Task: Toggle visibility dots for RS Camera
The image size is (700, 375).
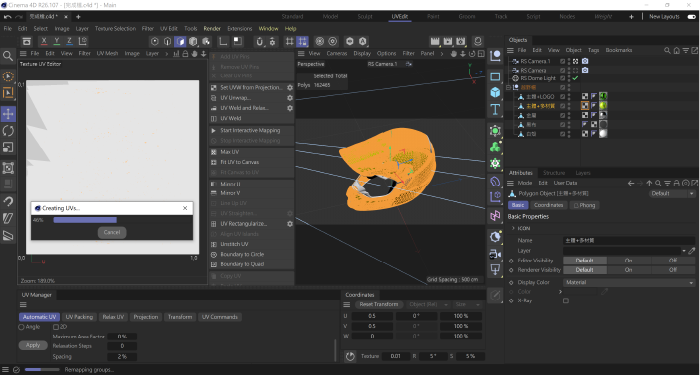Action: tap(569, 70)
